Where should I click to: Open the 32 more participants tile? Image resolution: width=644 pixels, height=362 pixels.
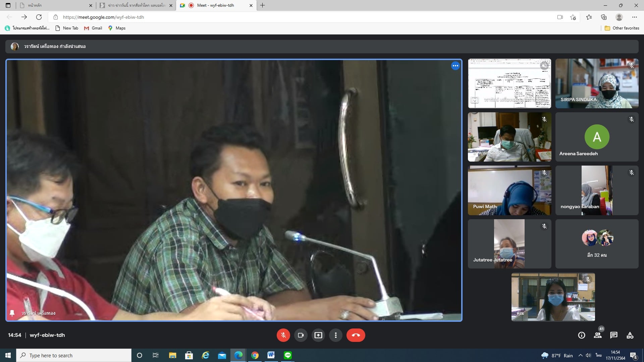(597, 244)
